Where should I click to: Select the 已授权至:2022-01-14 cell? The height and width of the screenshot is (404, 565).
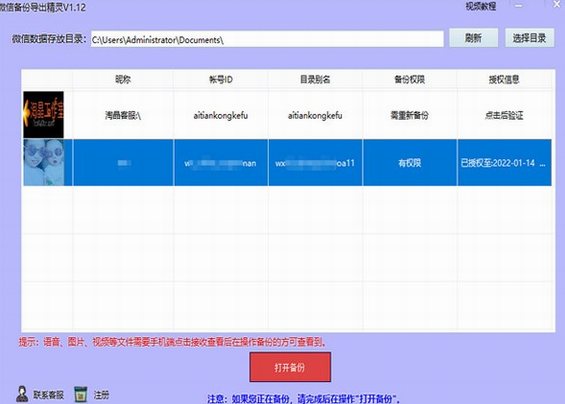click(x=504, y=163)
